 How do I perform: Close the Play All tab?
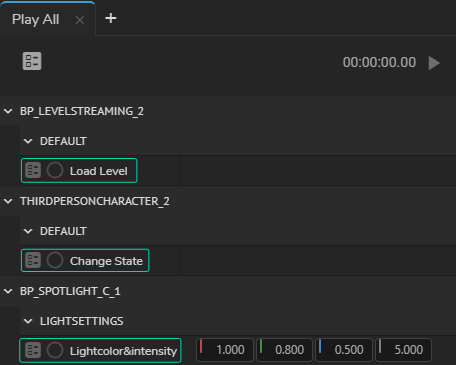pos(80,20)
